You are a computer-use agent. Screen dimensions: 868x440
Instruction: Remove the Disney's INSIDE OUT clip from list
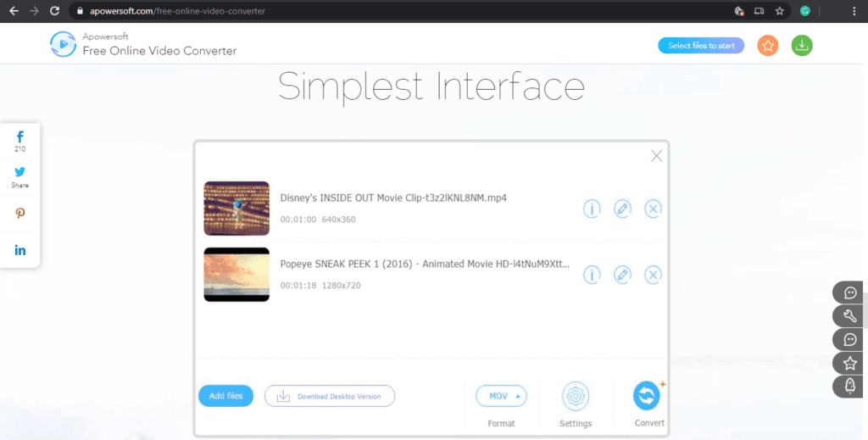click(x=654, y=209)
